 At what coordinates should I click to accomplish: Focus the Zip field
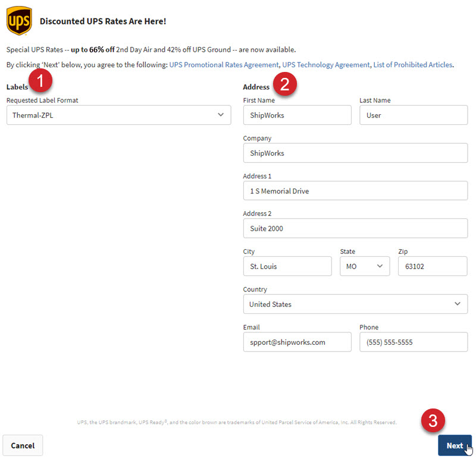(x=433, y=266)
